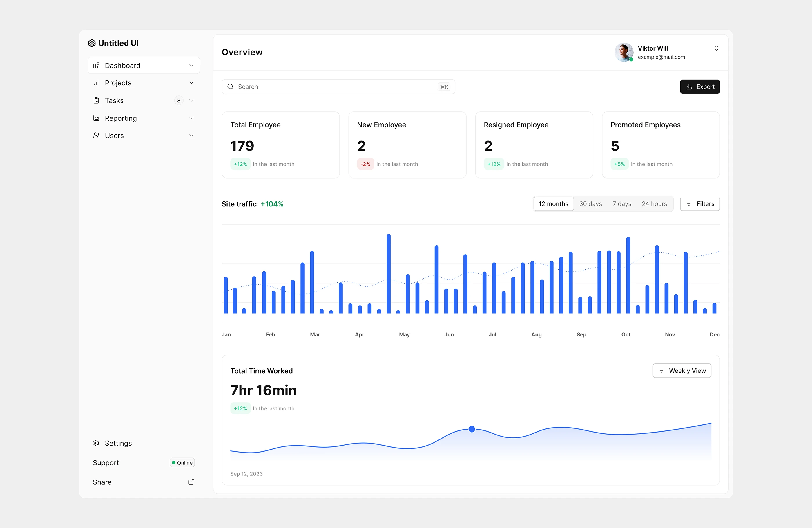
Task: Click the Dashboard grid icon
Action: coord(96,65)
